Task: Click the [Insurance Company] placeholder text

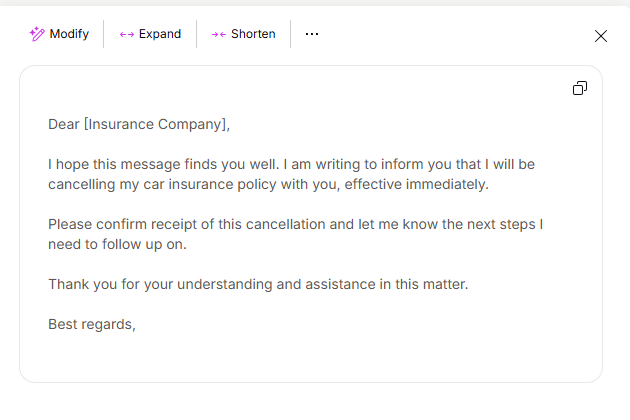Action: point(155,125)
